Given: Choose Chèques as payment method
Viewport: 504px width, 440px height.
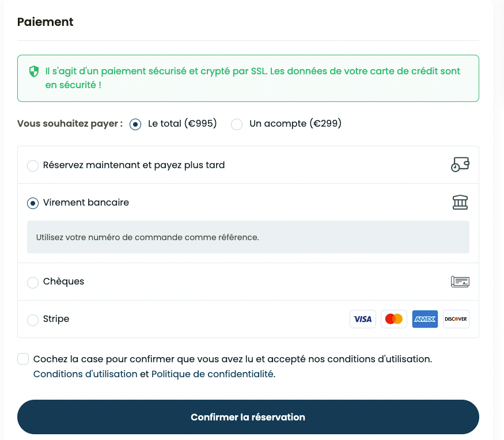Looking at the screenshot, I should [33, 282].
